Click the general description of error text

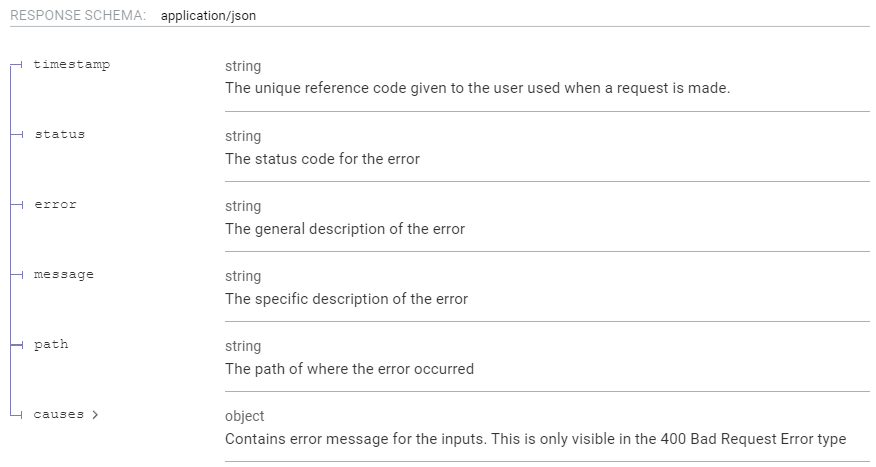pos(345,228)
